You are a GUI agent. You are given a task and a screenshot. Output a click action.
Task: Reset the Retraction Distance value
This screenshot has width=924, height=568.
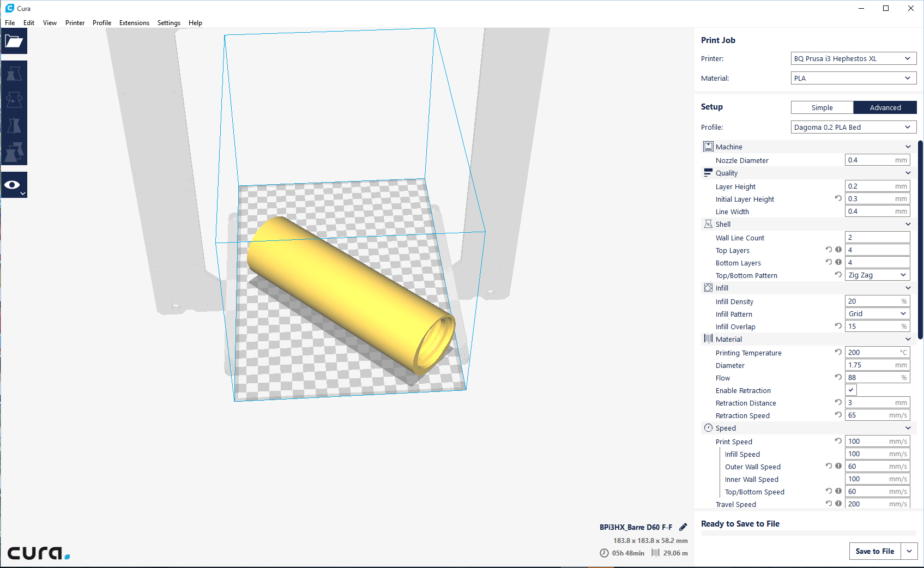(838, 402)
